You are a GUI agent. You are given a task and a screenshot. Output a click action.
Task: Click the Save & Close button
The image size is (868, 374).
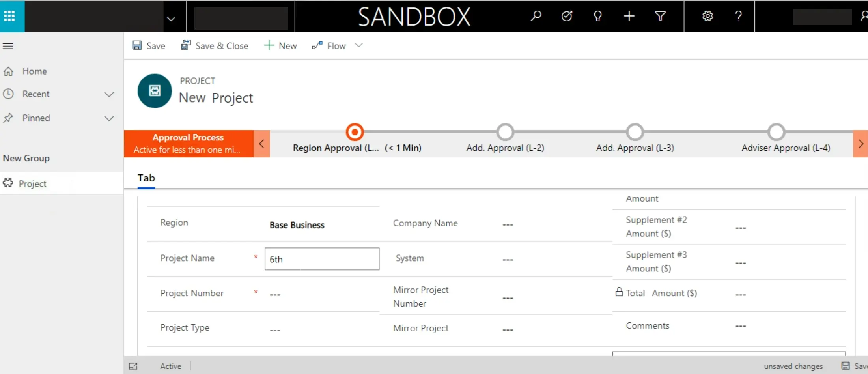click(215, 46)
